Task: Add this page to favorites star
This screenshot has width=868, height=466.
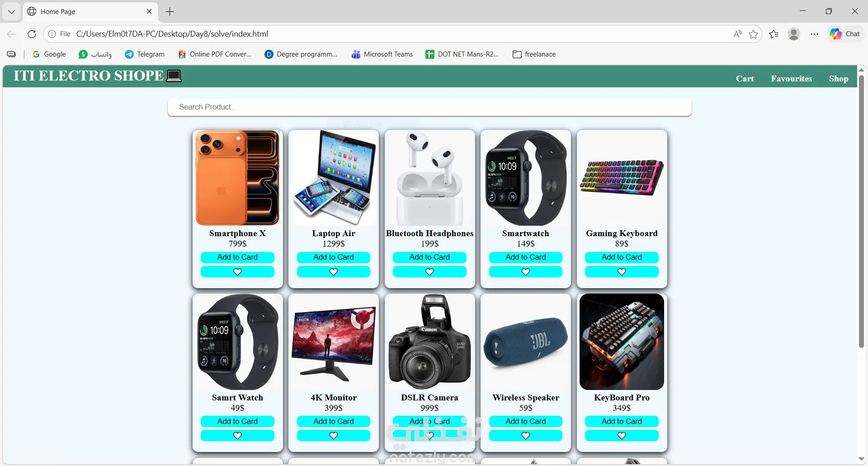Action: pos(753,34)
